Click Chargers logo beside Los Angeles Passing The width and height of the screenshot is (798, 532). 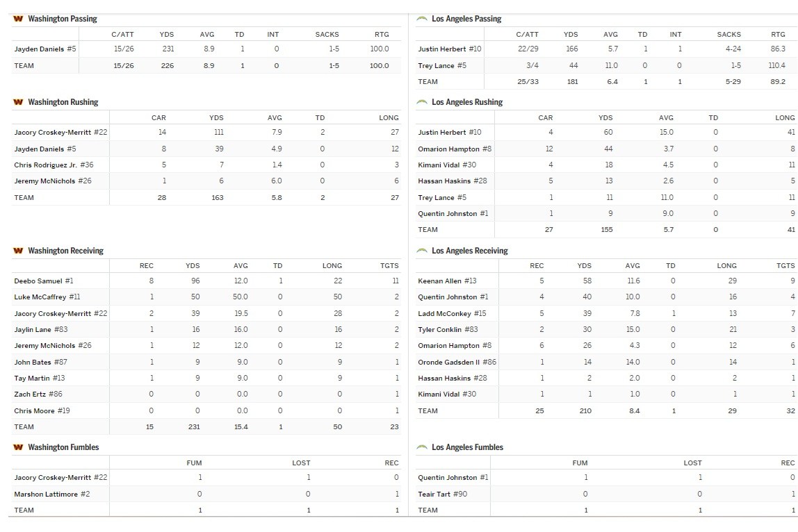coord(421,19)
